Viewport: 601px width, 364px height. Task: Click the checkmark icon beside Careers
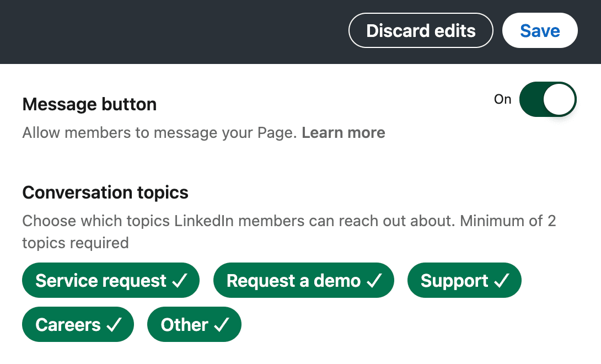click(114, 325)
